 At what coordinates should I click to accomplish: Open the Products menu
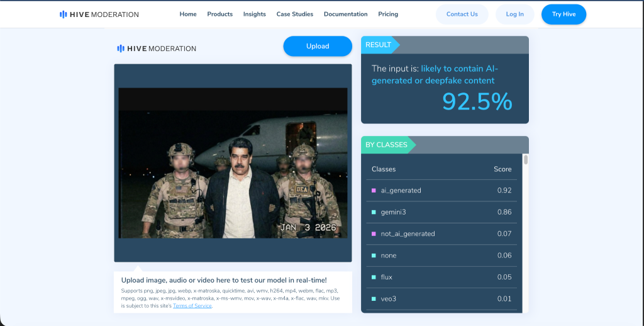tap(219, 14)
